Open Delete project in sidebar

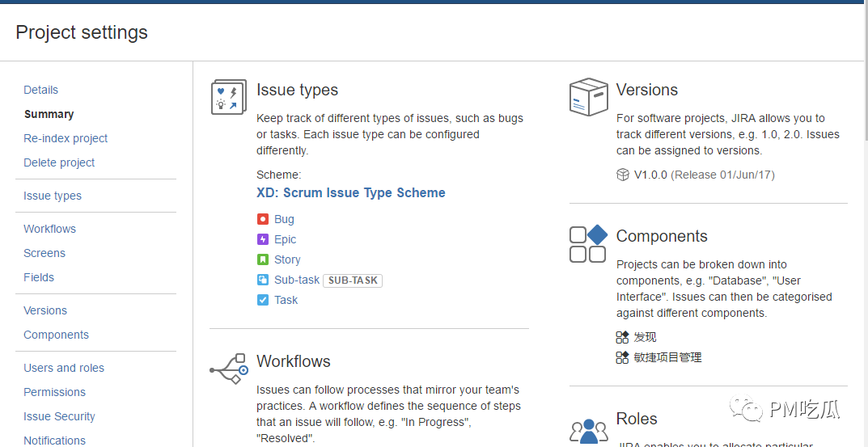[x=59, y=162]
